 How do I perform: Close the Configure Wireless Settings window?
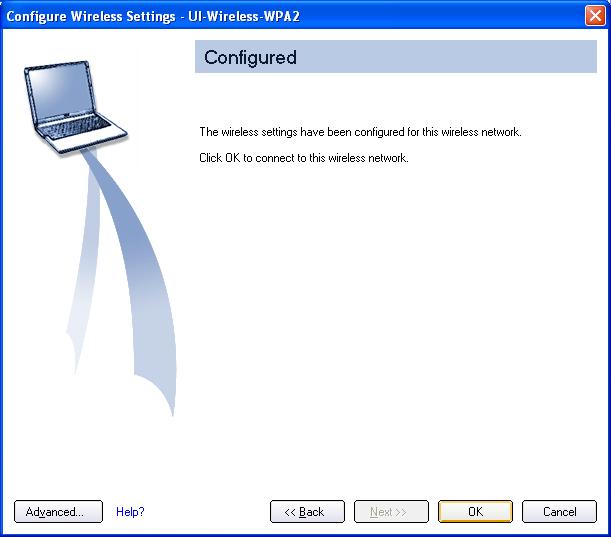tap(595, 16)
